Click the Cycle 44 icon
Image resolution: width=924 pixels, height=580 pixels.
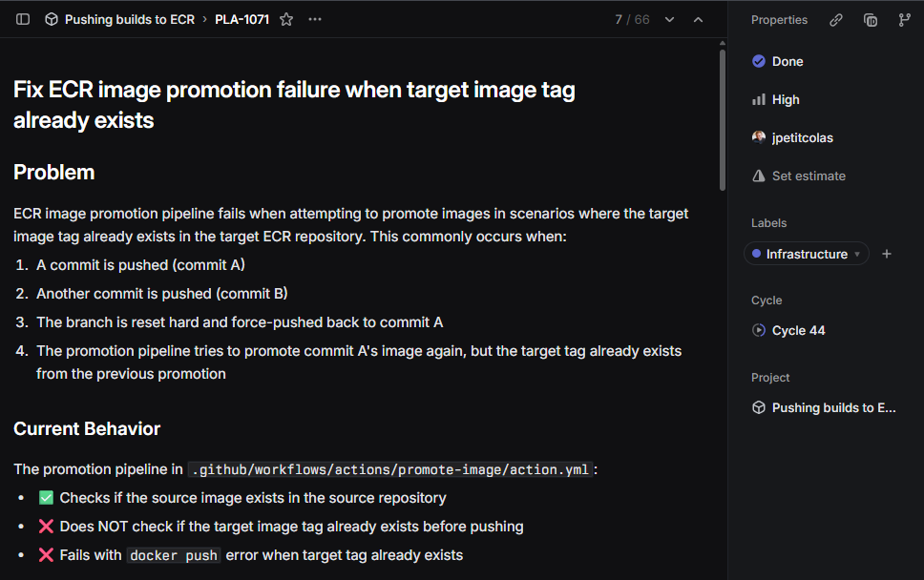(x=758, y=330)
